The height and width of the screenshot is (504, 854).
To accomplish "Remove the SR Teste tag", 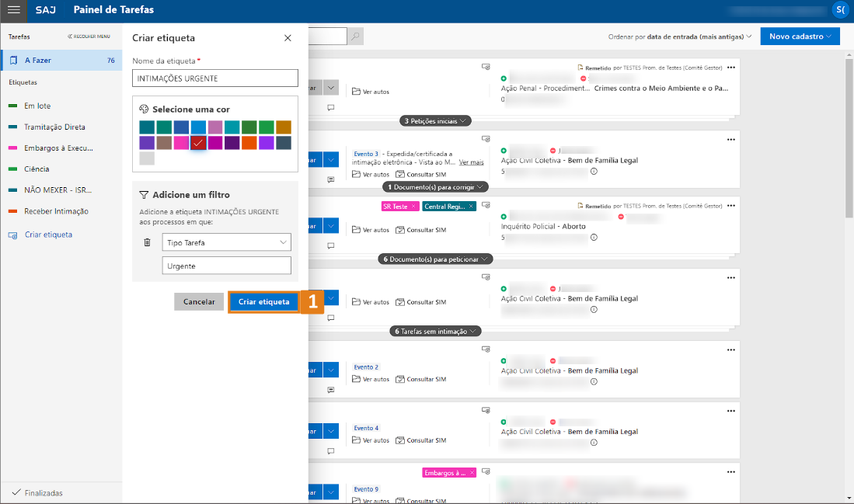I will [413, 207].
